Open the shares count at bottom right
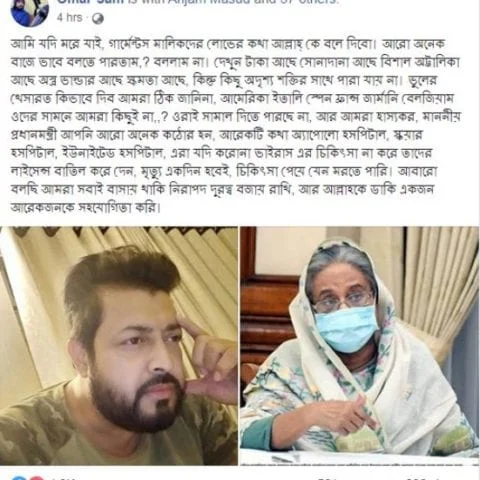This screenshot has width=480, height=480. click(423, 479)
